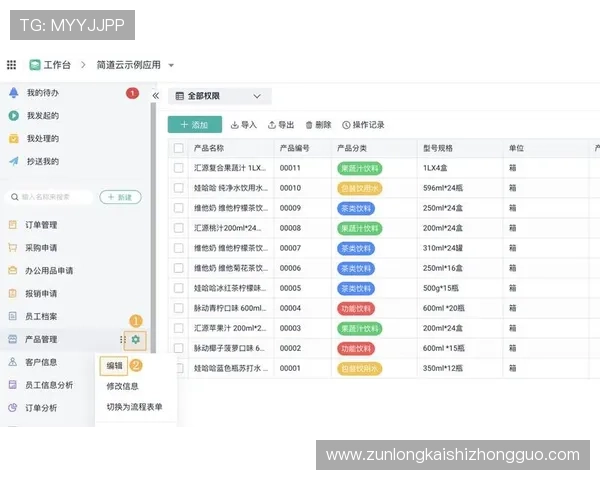Select 编辑 in the context menu
600x480 pixels.
[114, 366]
